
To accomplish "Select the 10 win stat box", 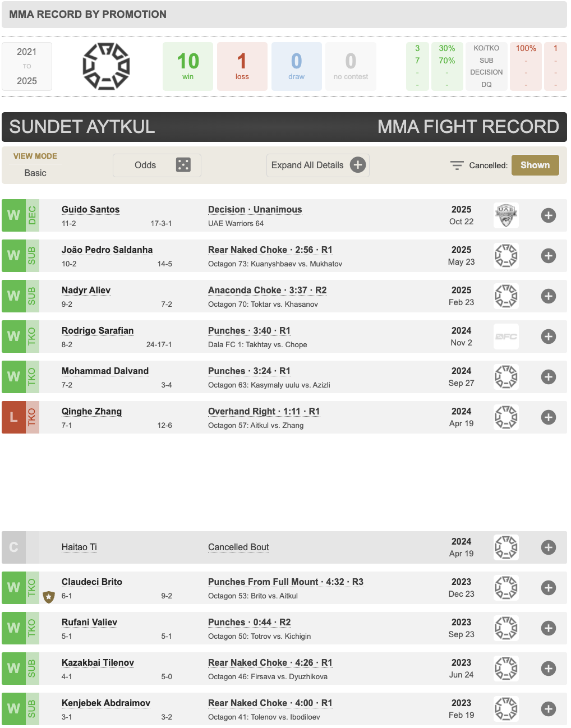I will click(188, 66).
